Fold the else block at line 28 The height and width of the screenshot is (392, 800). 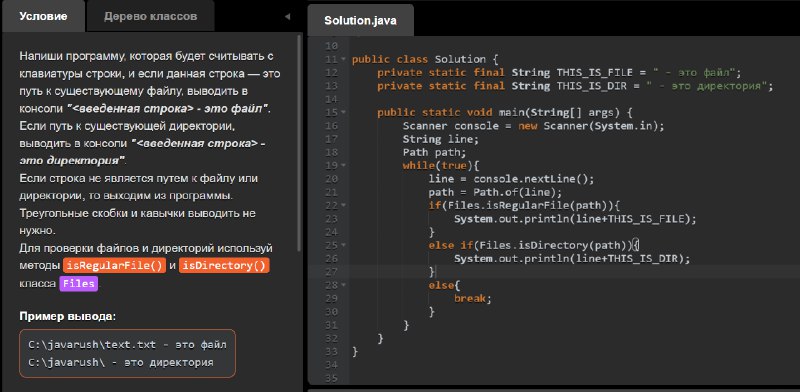(x=343, y=285)
